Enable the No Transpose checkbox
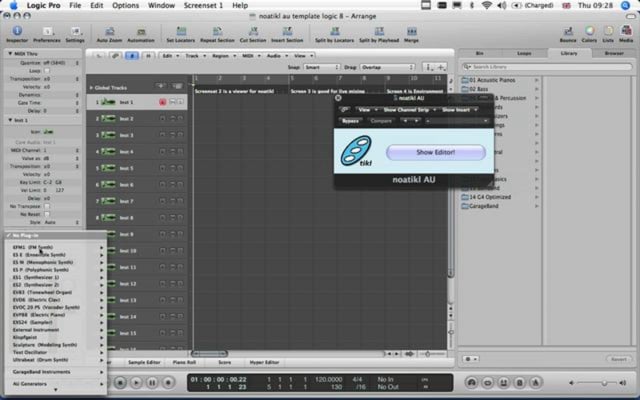Image resolution: width=640 pixels, height=400 pixels. coord(47,206)
